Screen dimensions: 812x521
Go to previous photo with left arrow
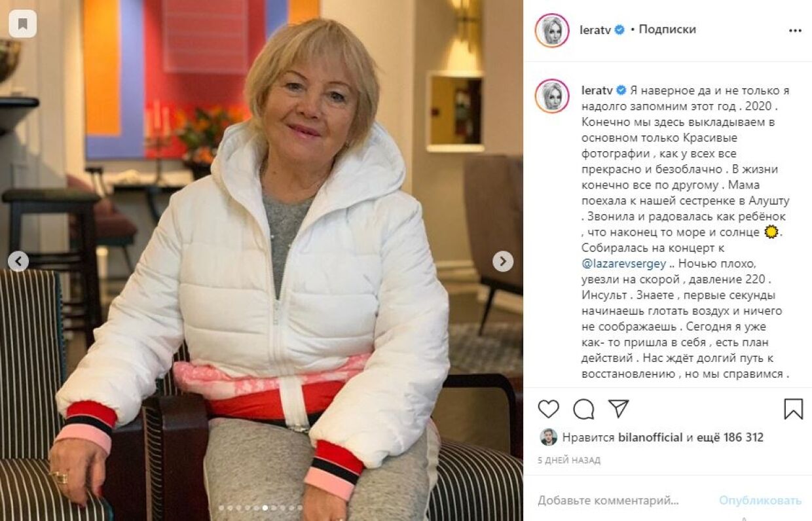(x=18, y=261)
